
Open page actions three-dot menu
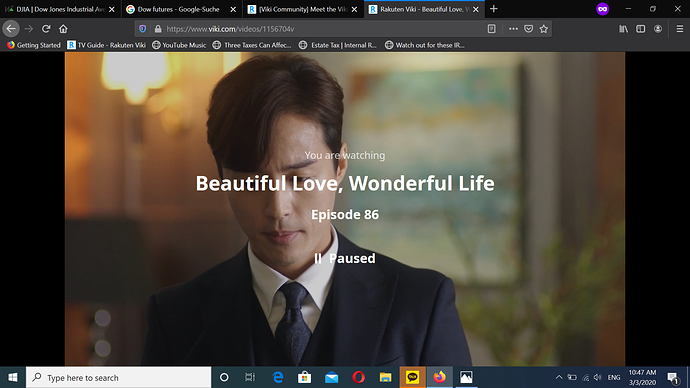click(x=513, y=29)
